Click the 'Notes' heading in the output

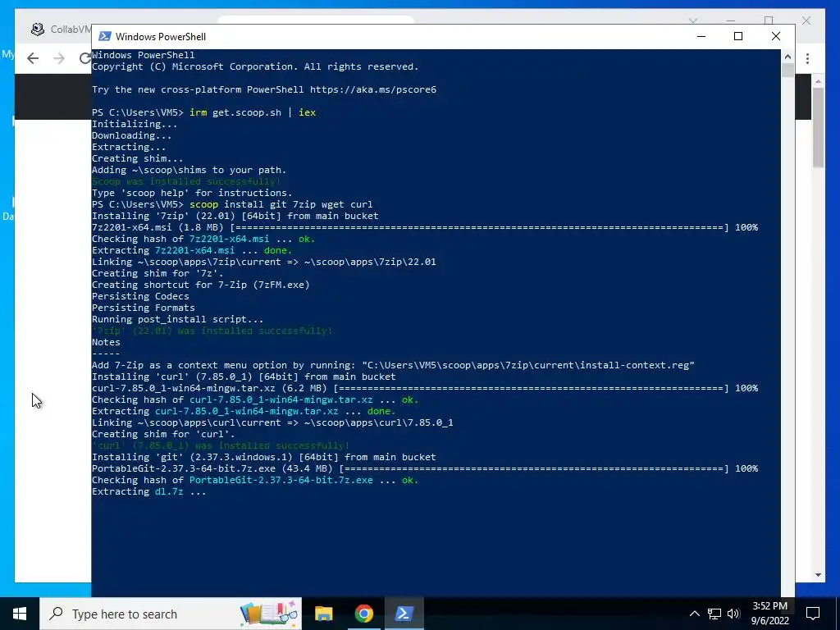[106, 342]
